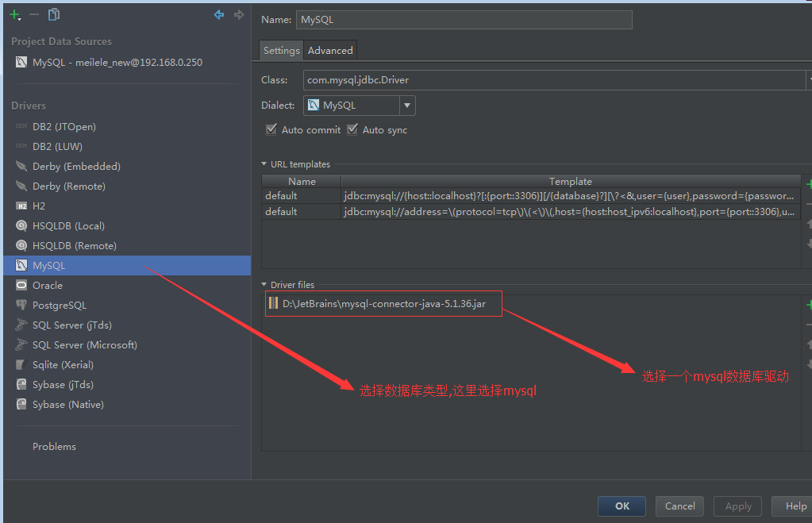Select the H2 driver icon
The height and width of the screenshot is (523, 812).
21,206
